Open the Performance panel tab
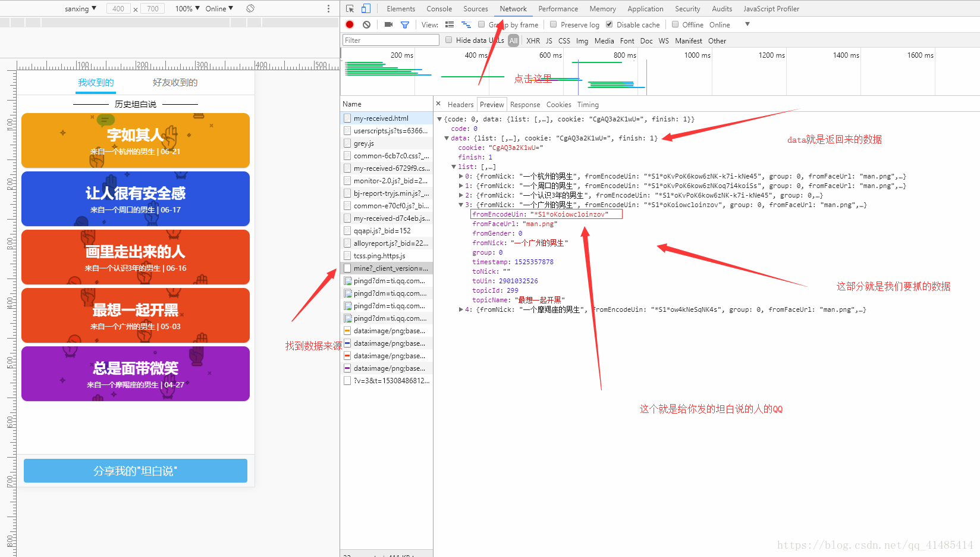This screenshot has width=980, height=557. coord(558,9)
